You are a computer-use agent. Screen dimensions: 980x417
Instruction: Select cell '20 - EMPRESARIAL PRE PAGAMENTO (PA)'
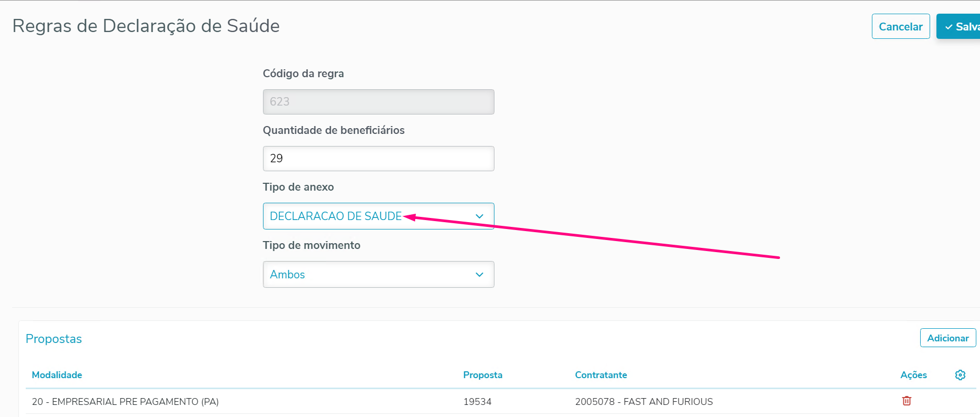[125, 402]
